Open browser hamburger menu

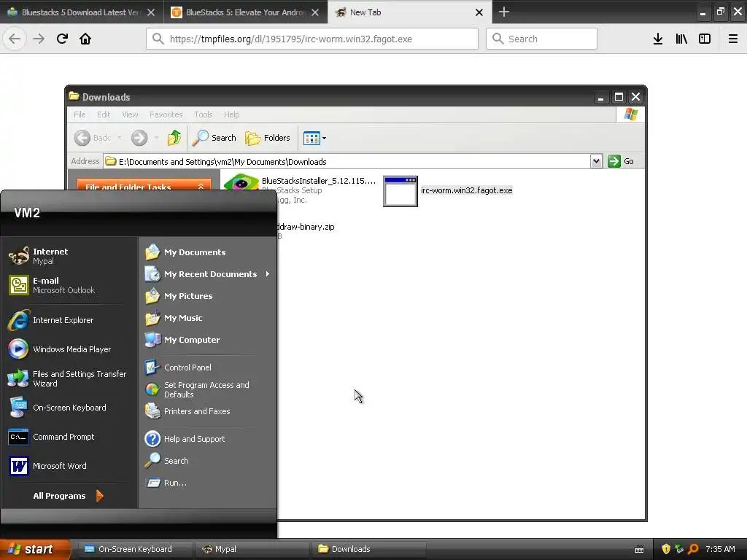(x=732, y=39)
